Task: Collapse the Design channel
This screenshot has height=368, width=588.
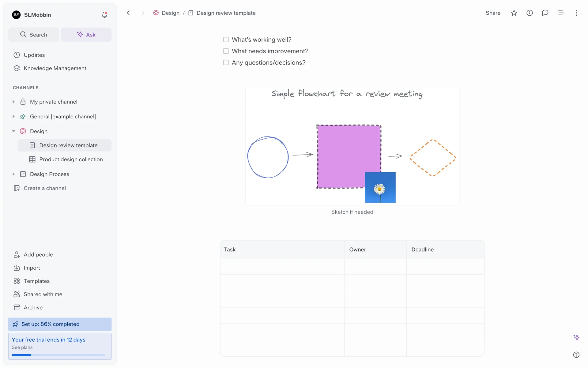Action: [13, 131]
